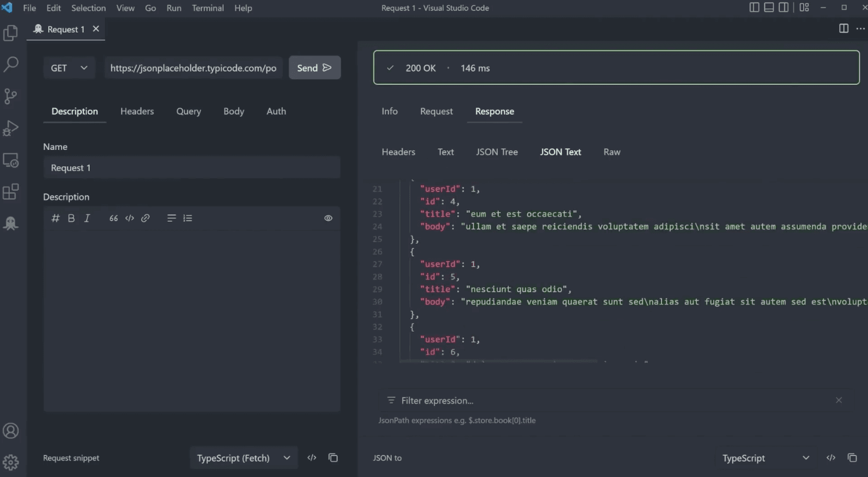
Task: Insert inline code in description editor
Action: click(129, 218)
